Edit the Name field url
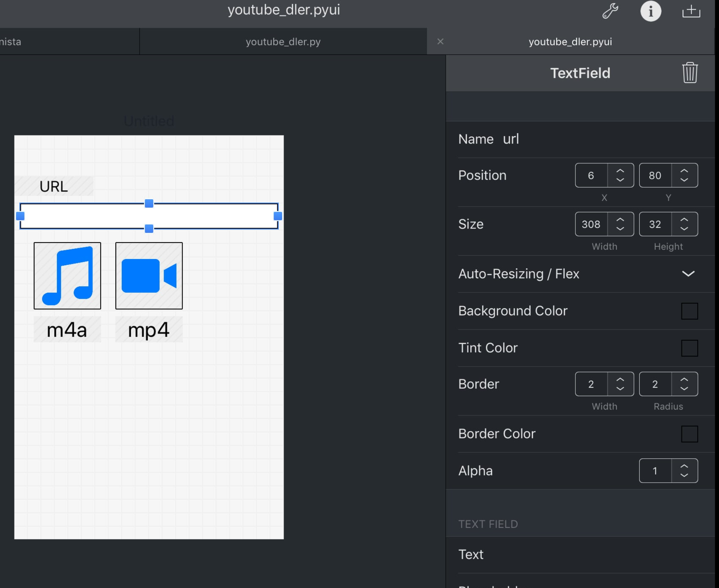 (511, 139)
